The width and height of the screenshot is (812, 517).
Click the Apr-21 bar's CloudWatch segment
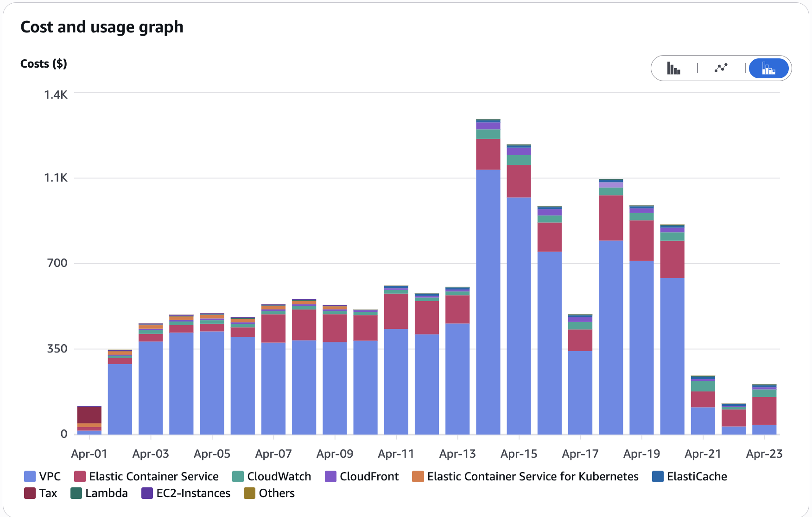tap(703, 386)
